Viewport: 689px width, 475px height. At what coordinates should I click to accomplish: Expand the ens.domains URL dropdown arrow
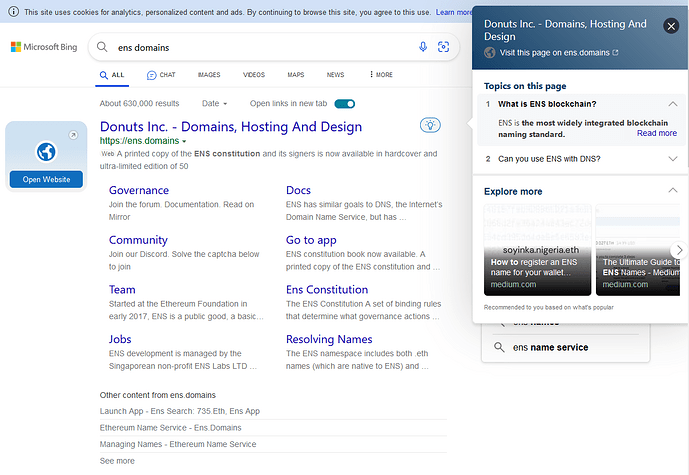pos(184,141)
